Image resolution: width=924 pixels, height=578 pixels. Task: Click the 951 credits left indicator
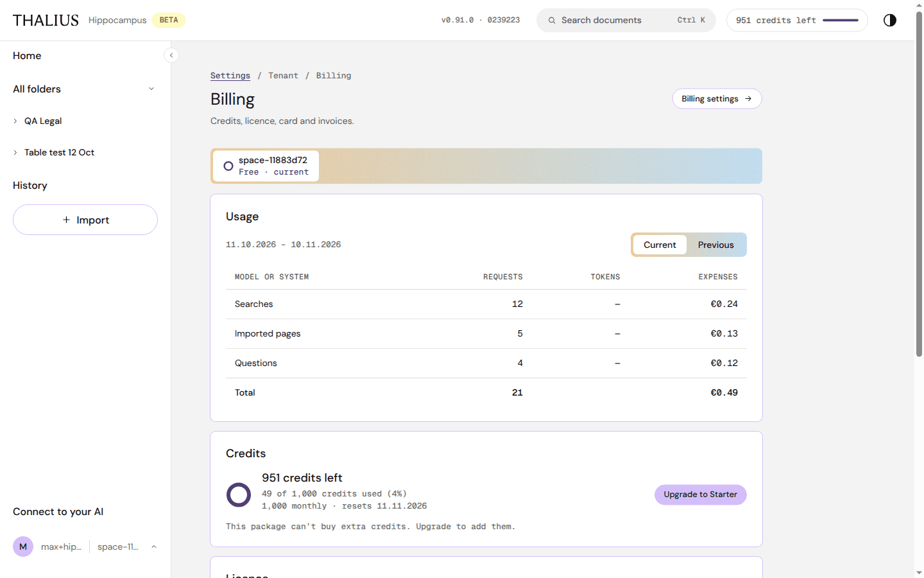coord(797,21)
